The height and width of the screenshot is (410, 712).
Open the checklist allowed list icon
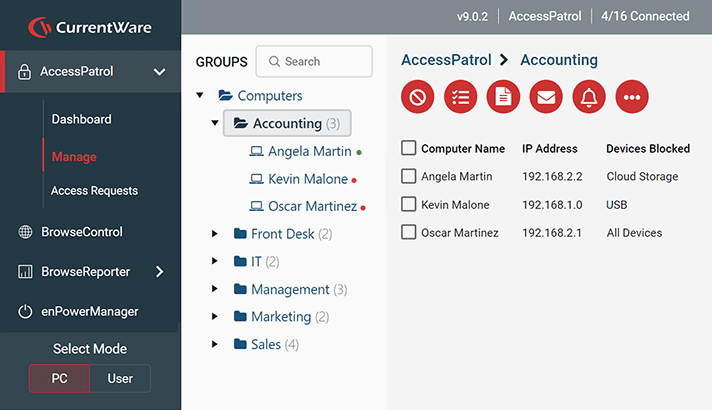(x=460, y=97)
